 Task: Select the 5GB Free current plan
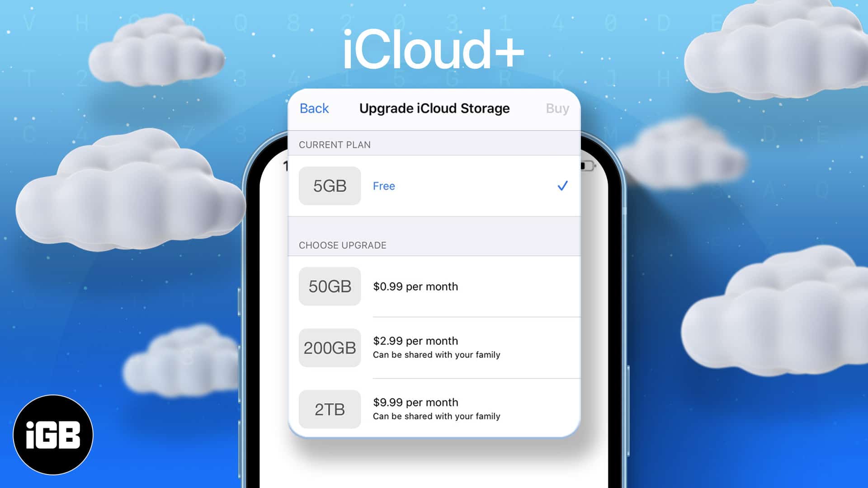(434, 185)
